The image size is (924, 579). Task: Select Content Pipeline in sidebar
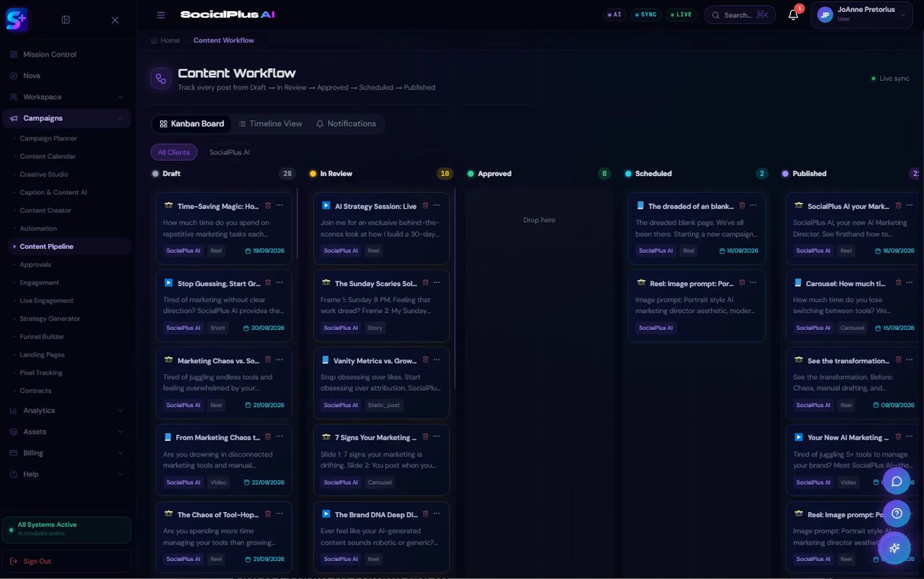(70, 247)
